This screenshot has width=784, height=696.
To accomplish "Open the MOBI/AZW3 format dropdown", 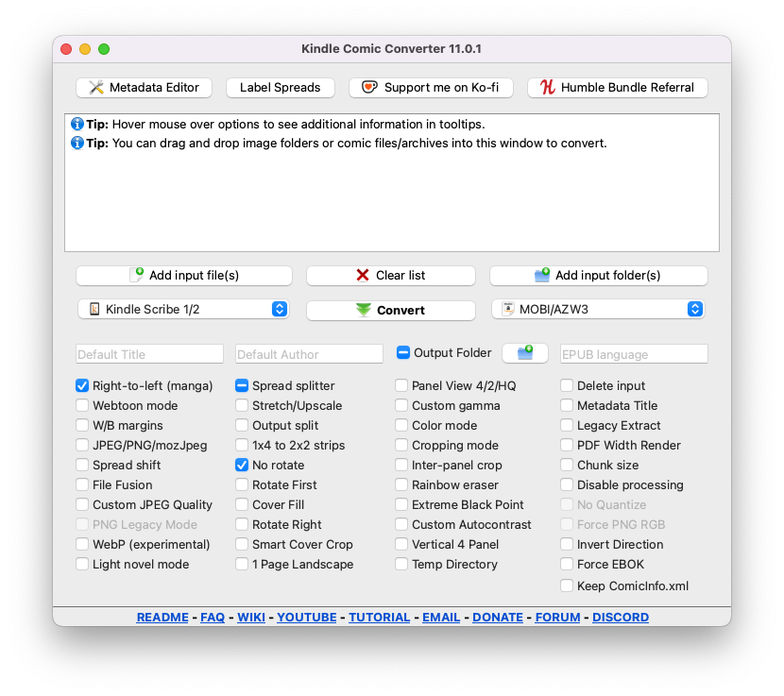I will 598,310.
